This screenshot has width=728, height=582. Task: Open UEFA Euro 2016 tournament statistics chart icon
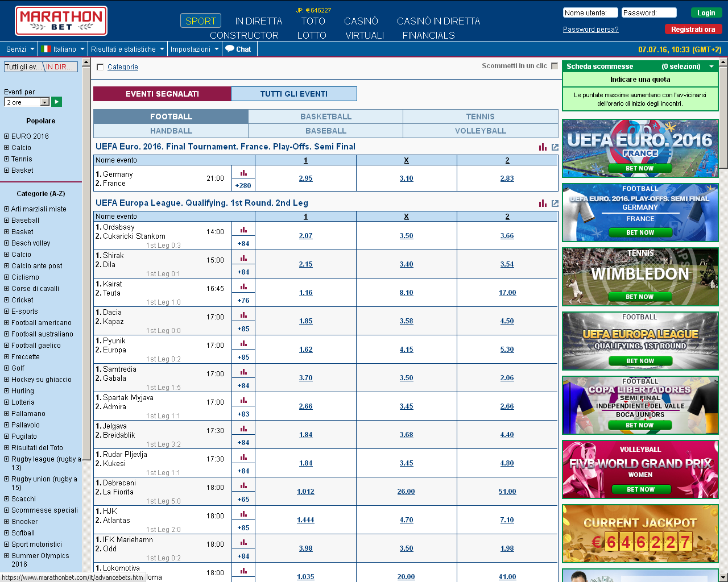pyautogui.click(x=543, y=147)
